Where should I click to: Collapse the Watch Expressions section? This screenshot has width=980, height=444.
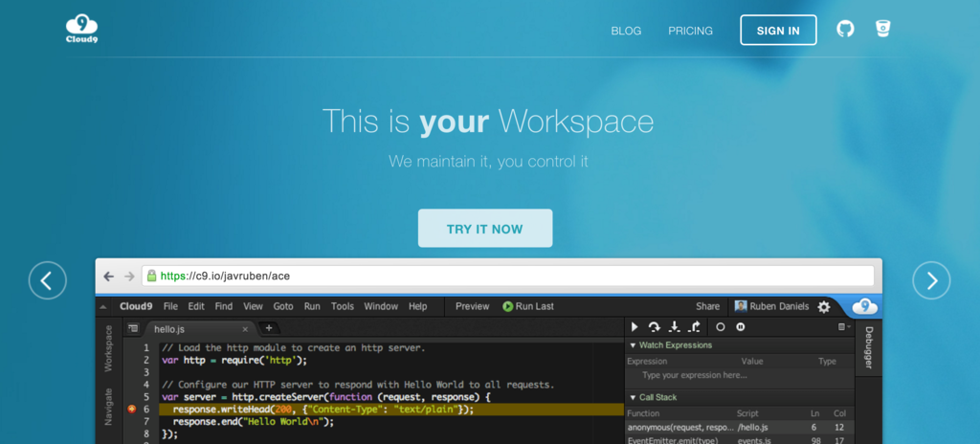tap(633, 345)
